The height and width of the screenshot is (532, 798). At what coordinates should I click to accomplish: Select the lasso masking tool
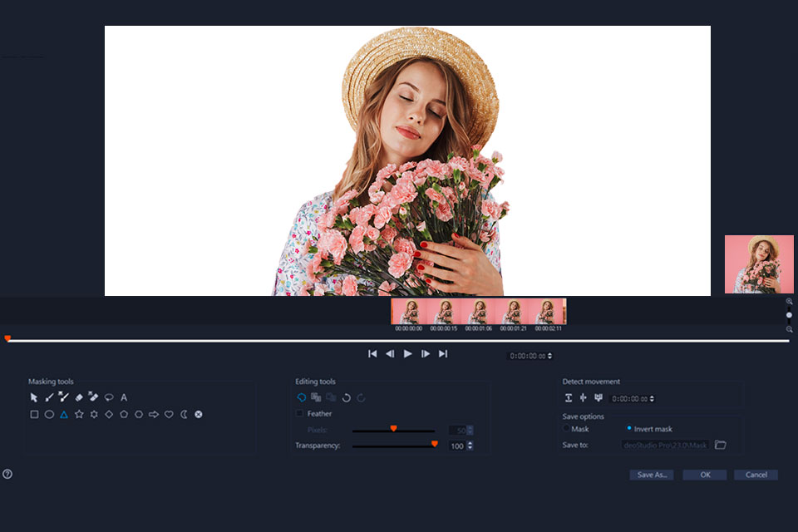[x=109, y=397]
